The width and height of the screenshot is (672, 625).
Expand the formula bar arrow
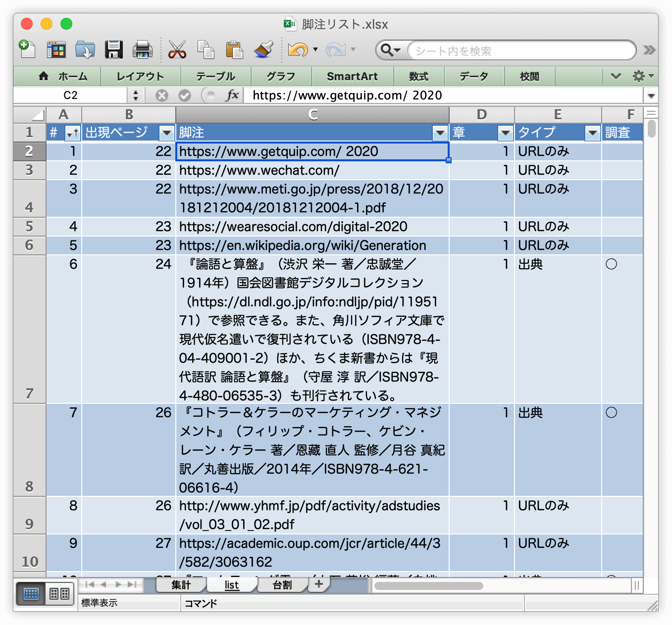(651, 96)
